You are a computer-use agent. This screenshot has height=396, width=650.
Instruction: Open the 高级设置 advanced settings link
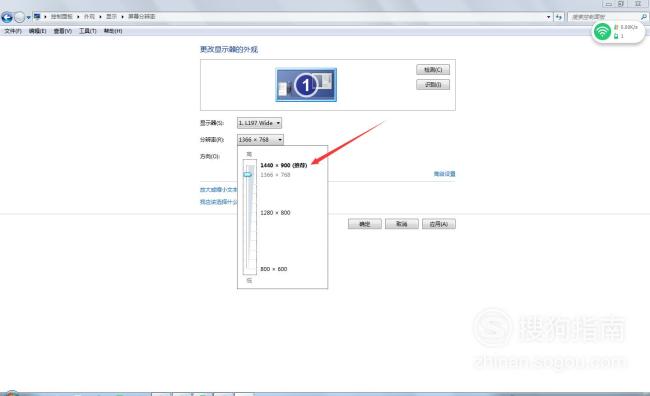tap(444, 174)
